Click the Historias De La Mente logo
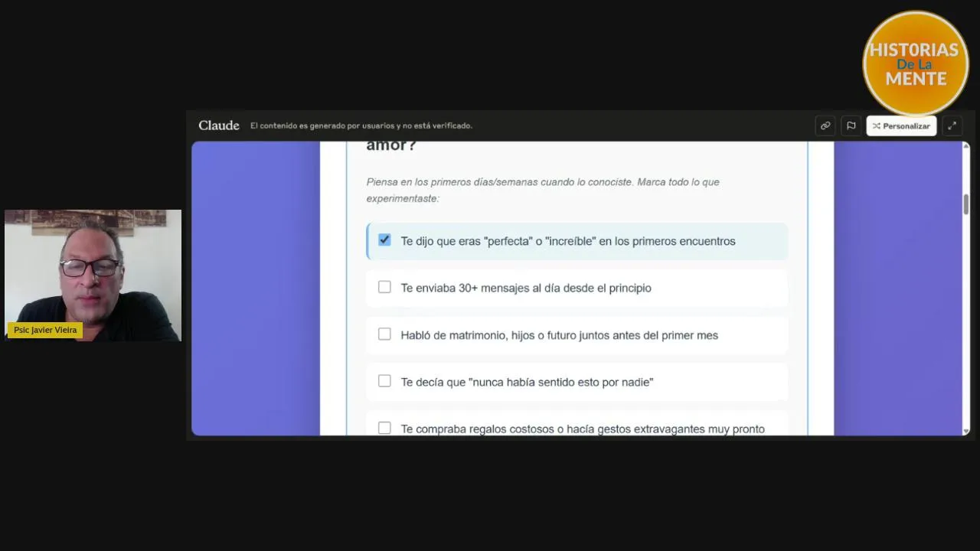 (916, 64)
